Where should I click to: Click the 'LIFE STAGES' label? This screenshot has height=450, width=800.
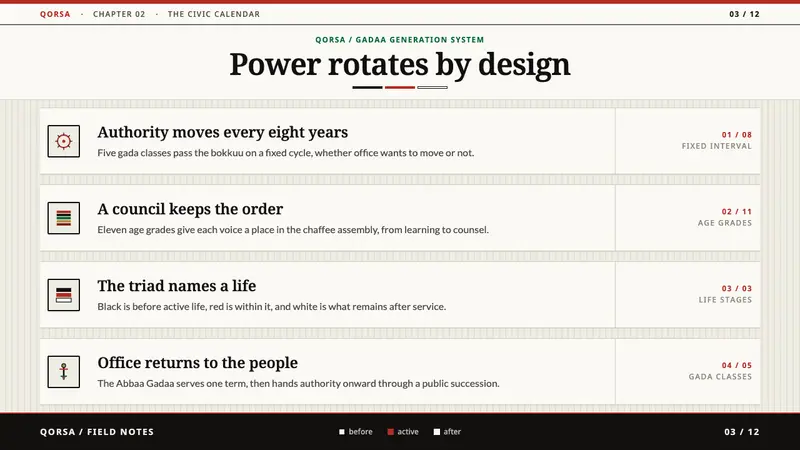[726, 300]
